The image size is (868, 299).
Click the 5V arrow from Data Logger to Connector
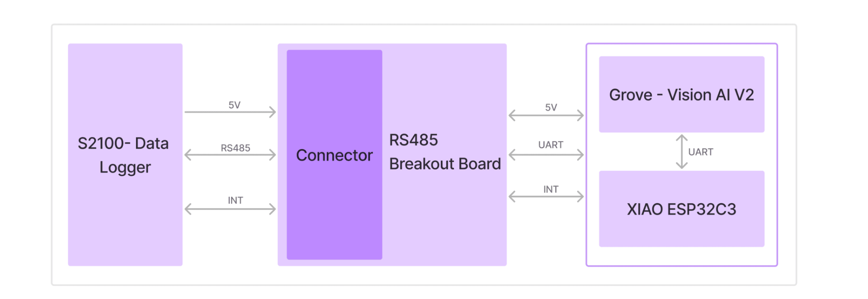230,112
